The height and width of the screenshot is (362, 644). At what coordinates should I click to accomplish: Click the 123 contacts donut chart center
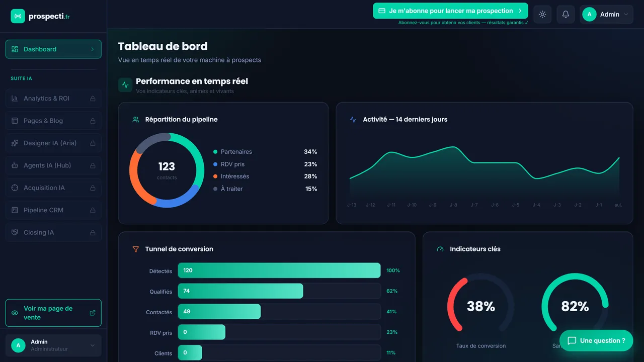pos(167,170)
